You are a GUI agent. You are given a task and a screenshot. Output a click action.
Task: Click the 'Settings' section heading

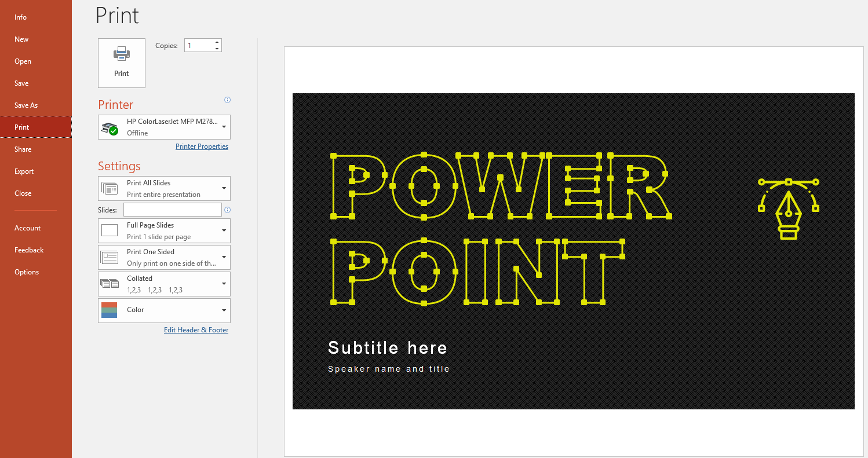[x=119, y=166]
